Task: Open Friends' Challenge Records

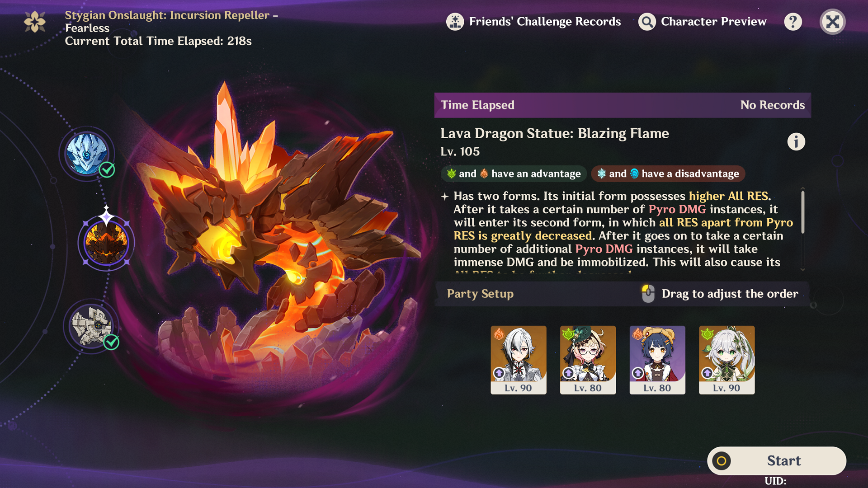Action: coord(533,22)
